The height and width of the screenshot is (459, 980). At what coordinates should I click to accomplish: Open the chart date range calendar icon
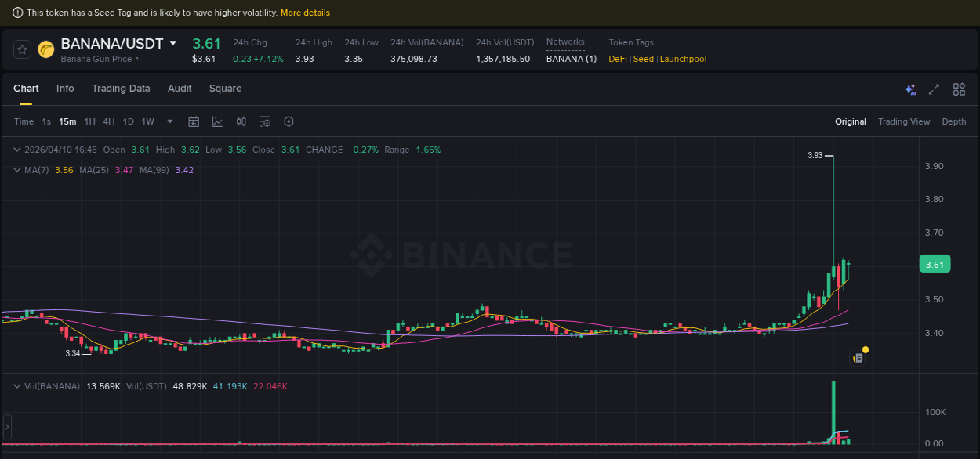tap(194, 121)
